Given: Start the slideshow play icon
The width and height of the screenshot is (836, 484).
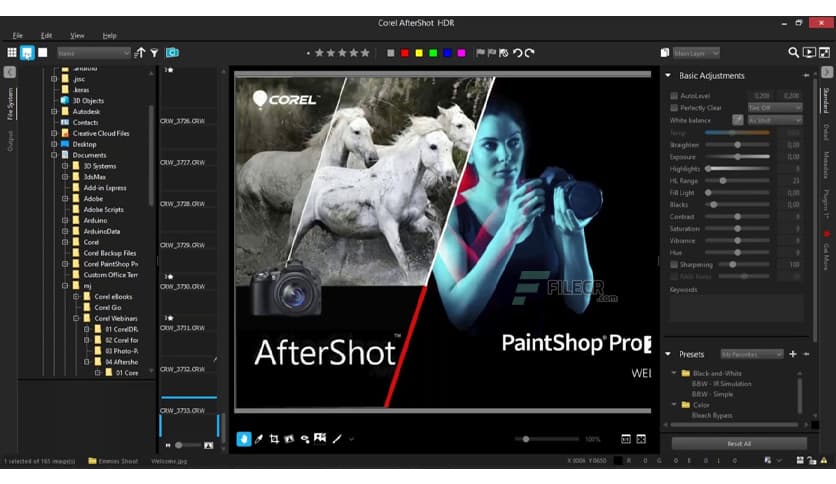Looking at the screenshot, I should point(809,52).
